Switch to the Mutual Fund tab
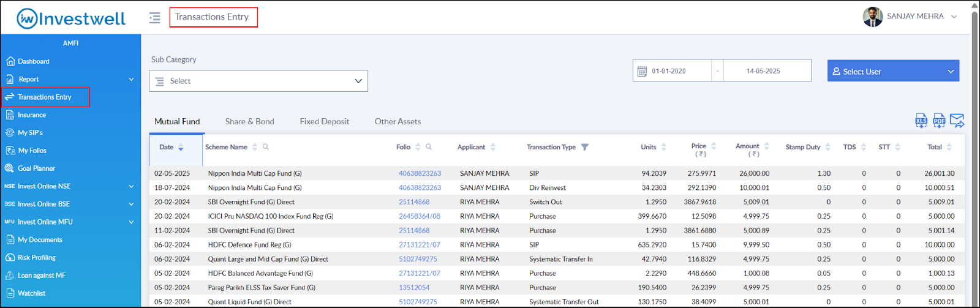The image size is (980, 308). [177, 121]
